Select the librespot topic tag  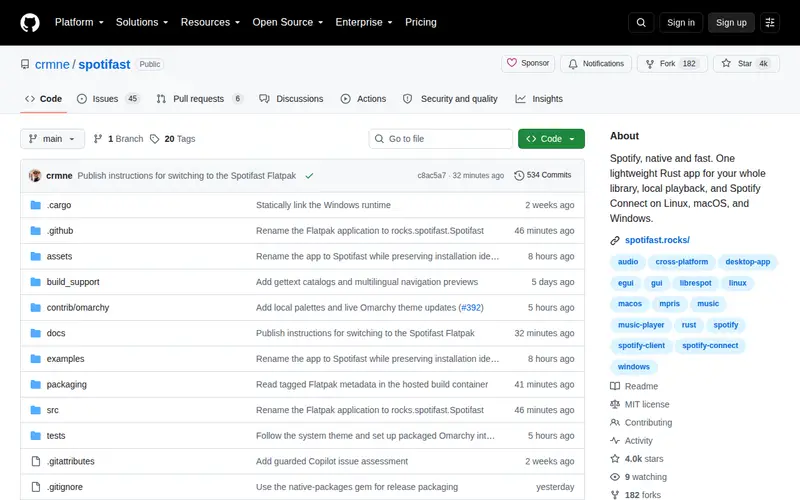pyautogui.click(x=695, y=283)
